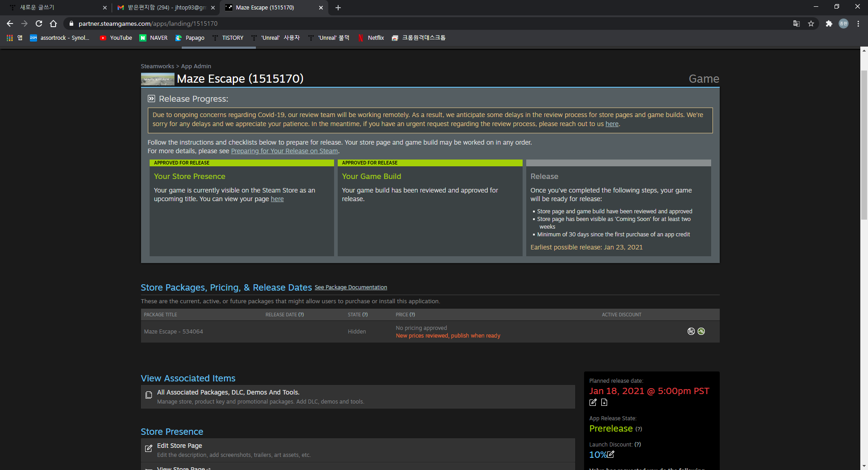Go forward with the browser forward arrow
Screen dimensions: 868x470
point(24,23)
